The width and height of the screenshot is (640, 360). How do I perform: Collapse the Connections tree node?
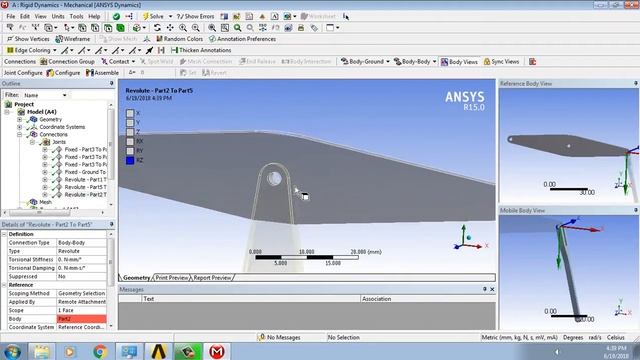tap(19, 134)
